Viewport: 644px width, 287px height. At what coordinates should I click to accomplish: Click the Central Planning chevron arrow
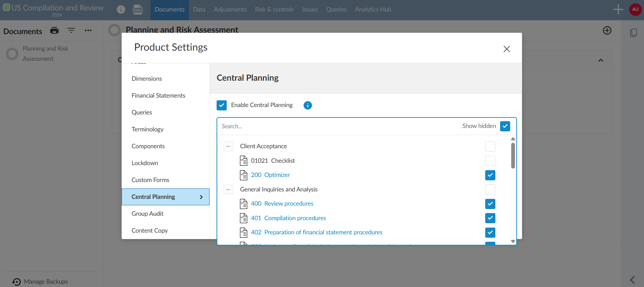point(201,197)
